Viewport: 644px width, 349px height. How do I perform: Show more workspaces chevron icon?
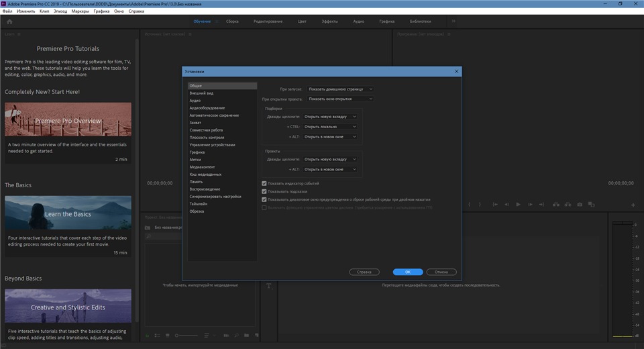(x=453, y=21)
